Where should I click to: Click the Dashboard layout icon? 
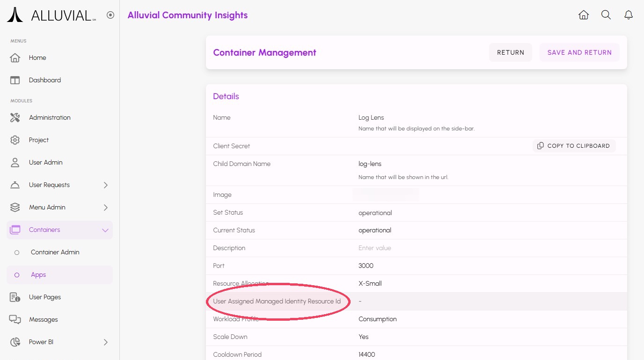coord(15,80)
